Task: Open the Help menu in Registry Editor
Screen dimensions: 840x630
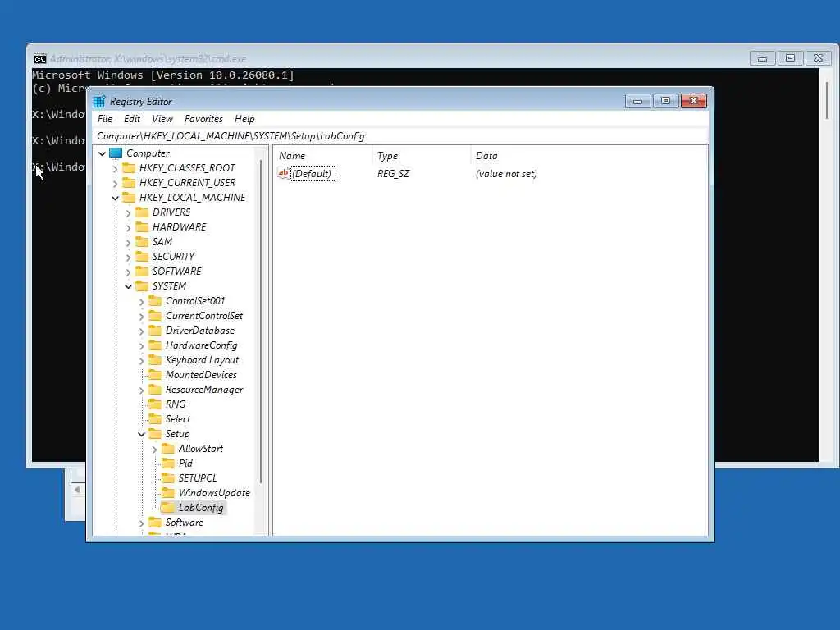Action: click(x=244, y=119)
